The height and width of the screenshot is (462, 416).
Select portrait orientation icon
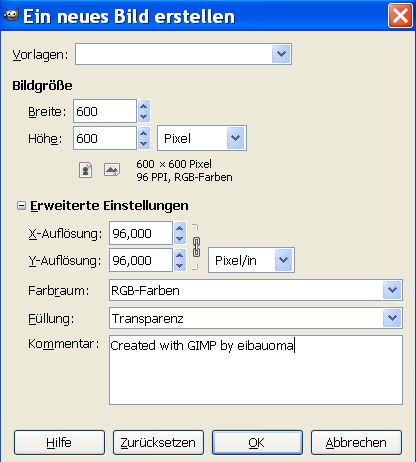tap(85, 170)
